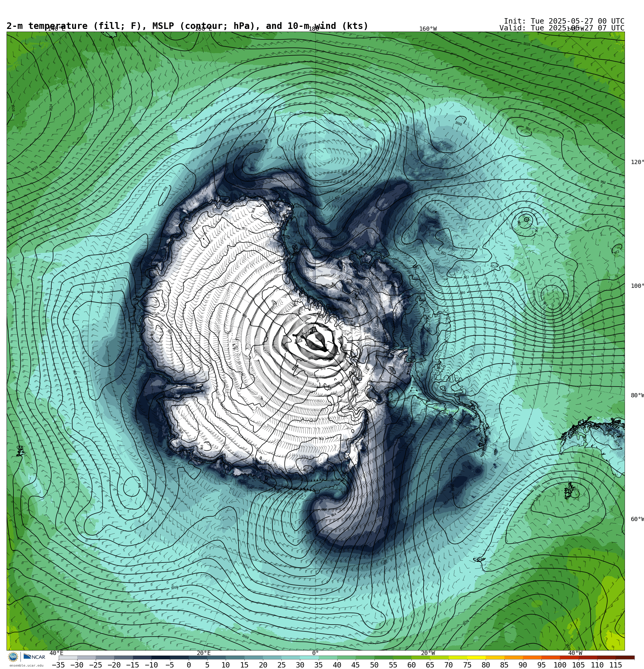
Task: Click the '20°W' longitude label at bottom
Action: click(x=428, y=653)
